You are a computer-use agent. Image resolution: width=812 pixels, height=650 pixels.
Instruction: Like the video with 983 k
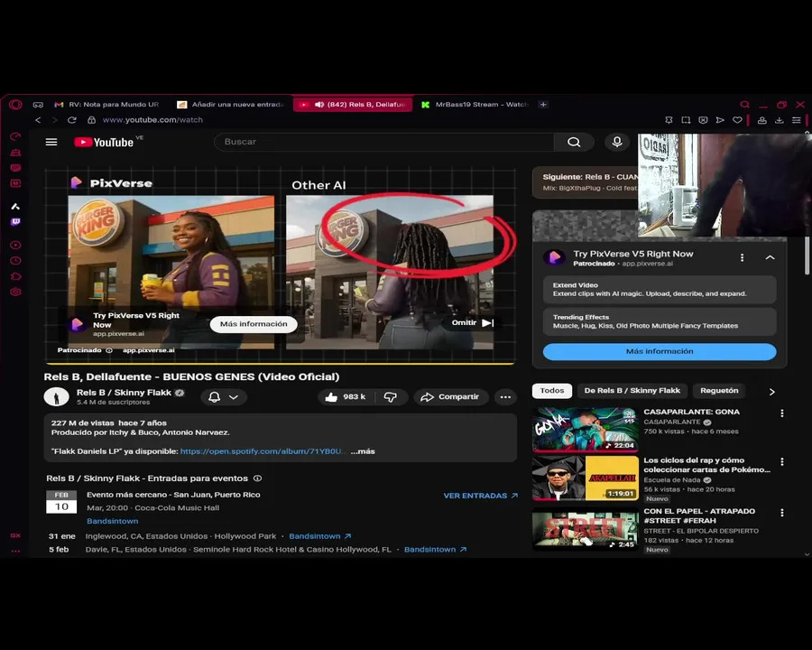point(346,397)
